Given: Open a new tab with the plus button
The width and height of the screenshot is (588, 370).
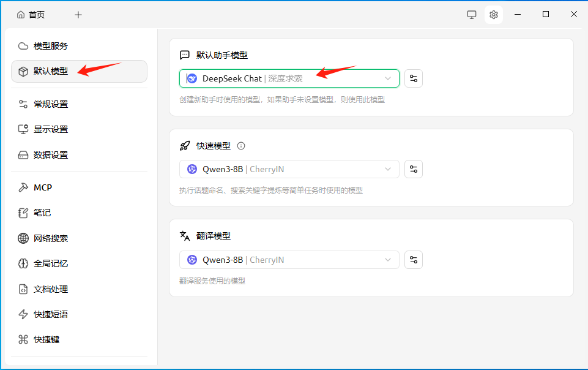Looking at the screenshot, I should pos(78,14).
